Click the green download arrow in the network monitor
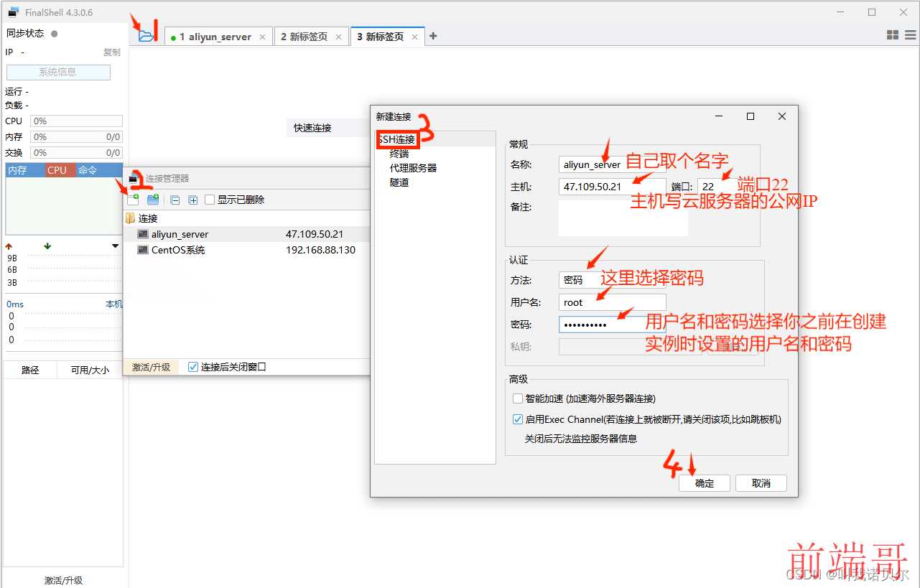Image resolution: width=920 pixels, height=588 pixels. (47, 246)
